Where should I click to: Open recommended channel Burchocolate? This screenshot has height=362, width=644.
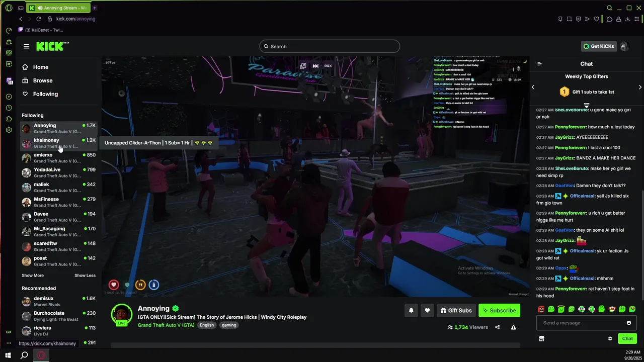click(59, 316)
